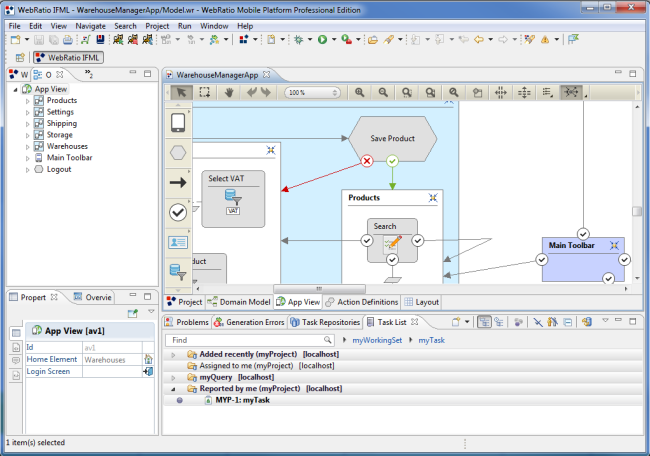
Task: Click the OK checkmark port on Save Product
Action: (392, 161)
